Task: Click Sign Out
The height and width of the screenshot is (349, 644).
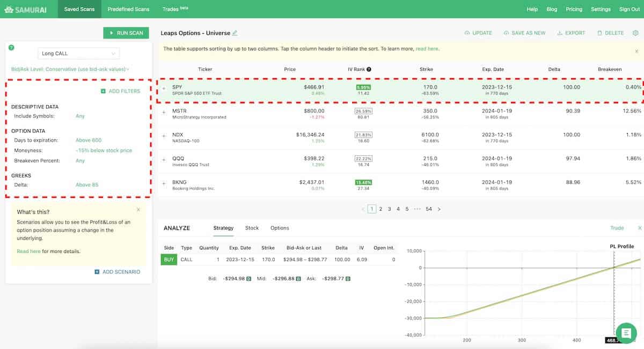Action: (x=630, y=9)
